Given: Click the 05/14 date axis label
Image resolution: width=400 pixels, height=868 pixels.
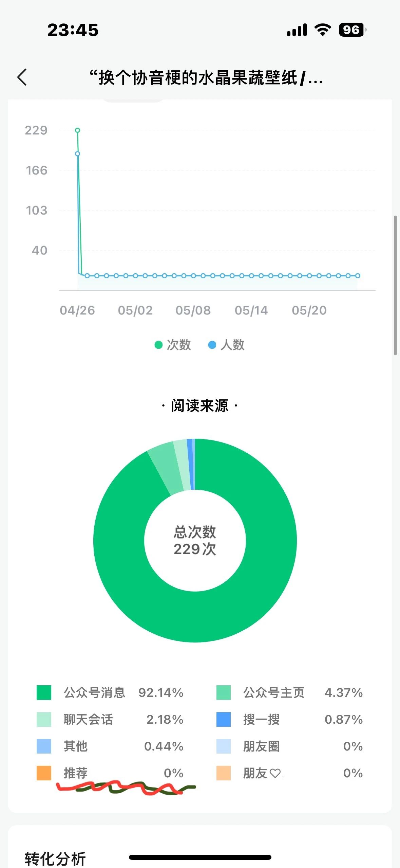Looking at the screenshot, I should (x=251, y=310).
